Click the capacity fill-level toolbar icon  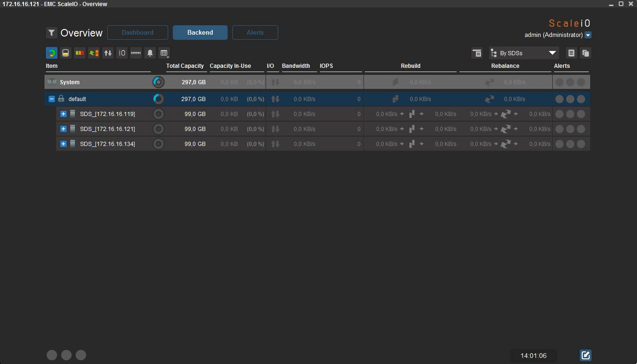coord(66,53)
